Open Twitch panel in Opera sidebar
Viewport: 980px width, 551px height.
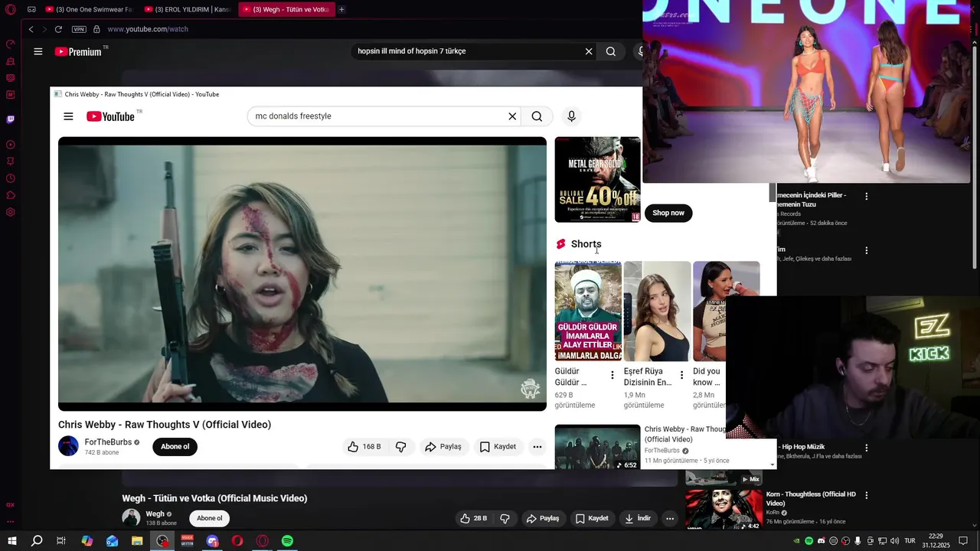coord(11,119)
